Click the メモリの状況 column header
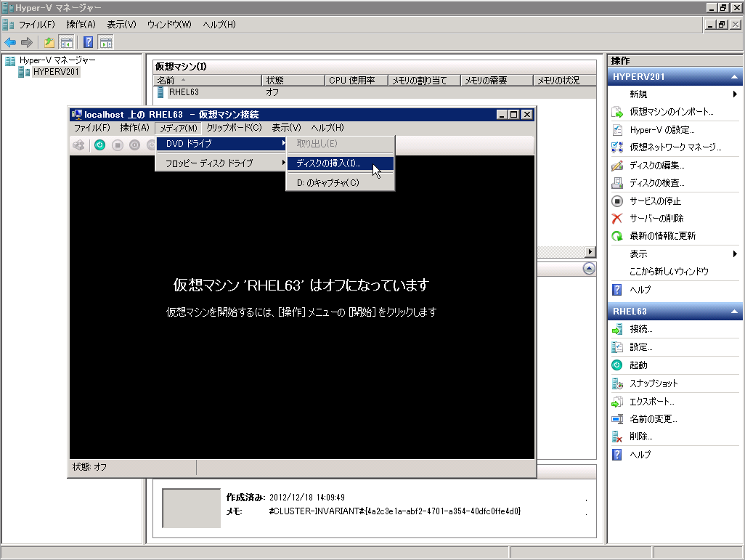The width and height of the screenshot is (745, 560). tap(565, 81)
